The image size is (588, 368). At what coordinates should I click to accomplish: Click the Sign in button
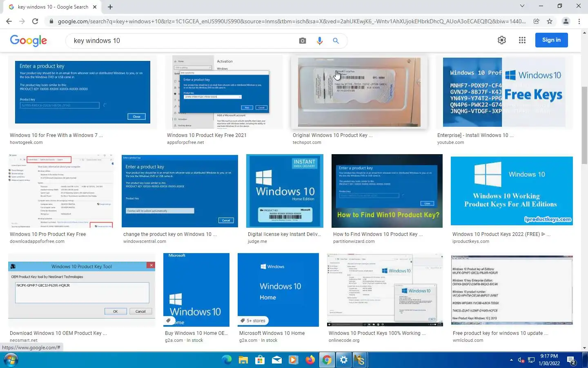[551, 40]
